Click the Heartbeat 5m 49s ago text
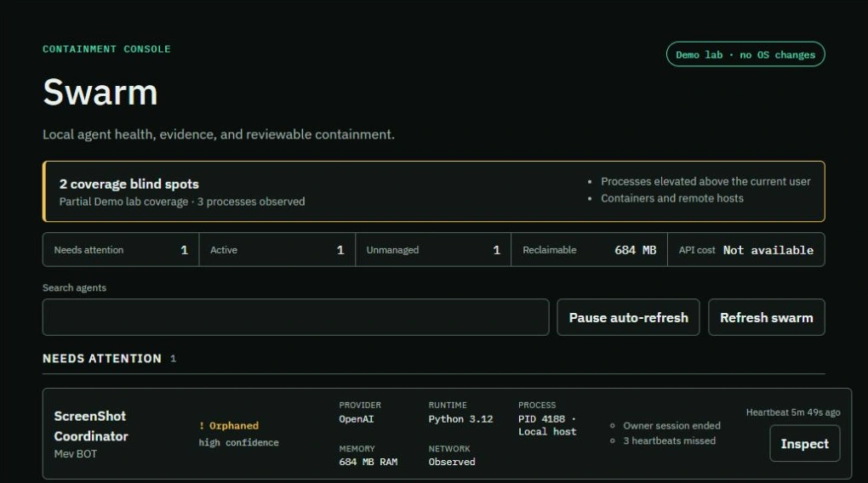The width and height of the screenshot is (868, 483). click(x=793, y=412)
